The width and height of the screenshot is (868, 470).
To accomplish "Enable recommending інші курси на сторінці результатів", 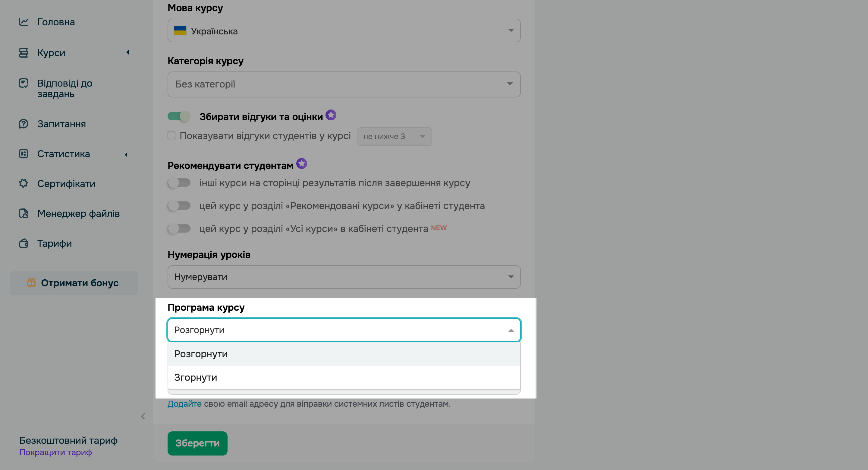I will [179, 183].
